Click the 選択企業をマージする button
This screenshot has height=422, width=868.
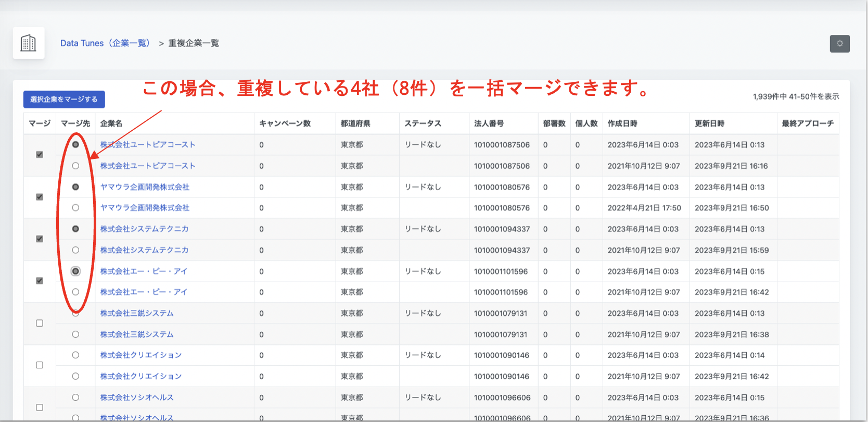pos(64,100)
